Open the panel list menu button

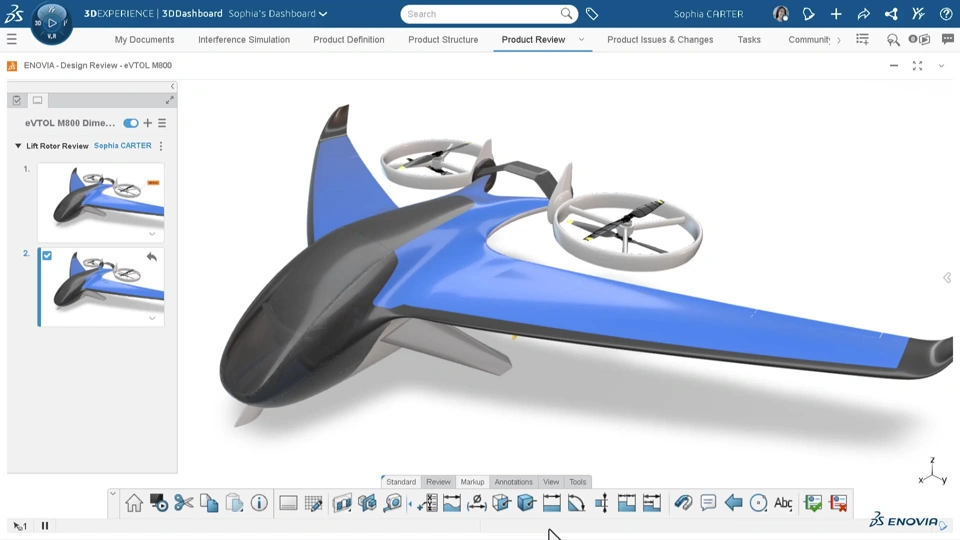pos(162,123)
